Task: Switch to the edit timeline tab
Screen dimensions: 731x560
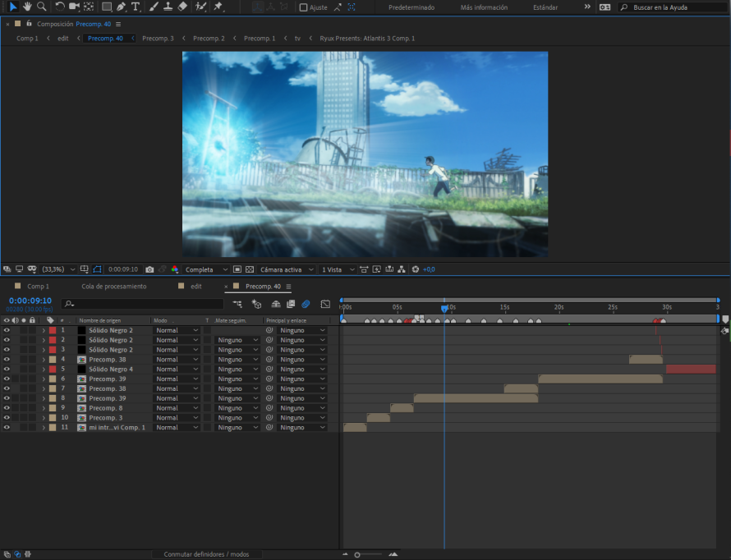Action: (x=195, y=287)
